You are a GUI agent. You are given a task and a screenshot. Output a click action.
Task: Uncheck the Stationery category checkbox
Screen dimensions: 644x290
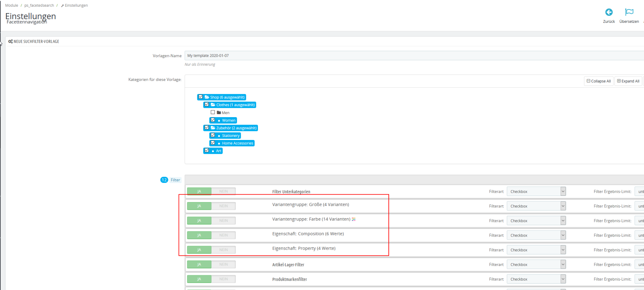point(213,135)
